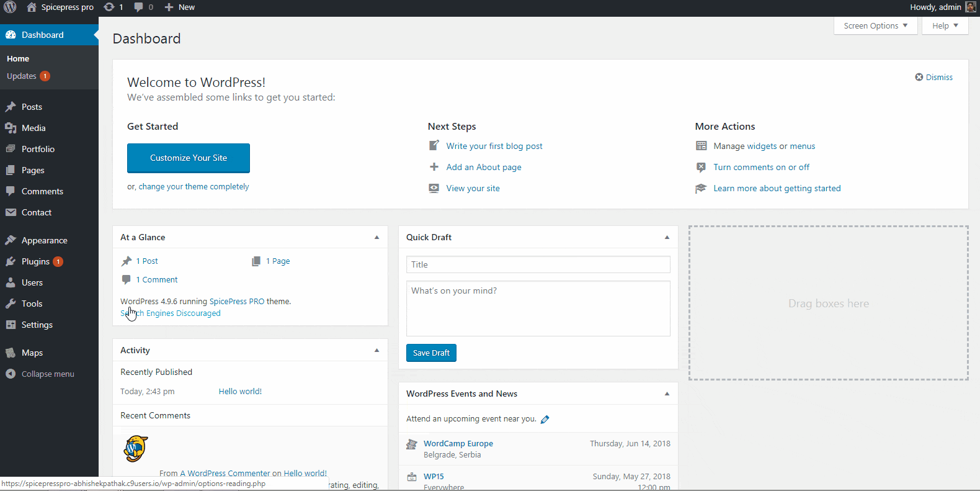
Task: Open the Appearance menu label
Action: [x=45, y=240]
